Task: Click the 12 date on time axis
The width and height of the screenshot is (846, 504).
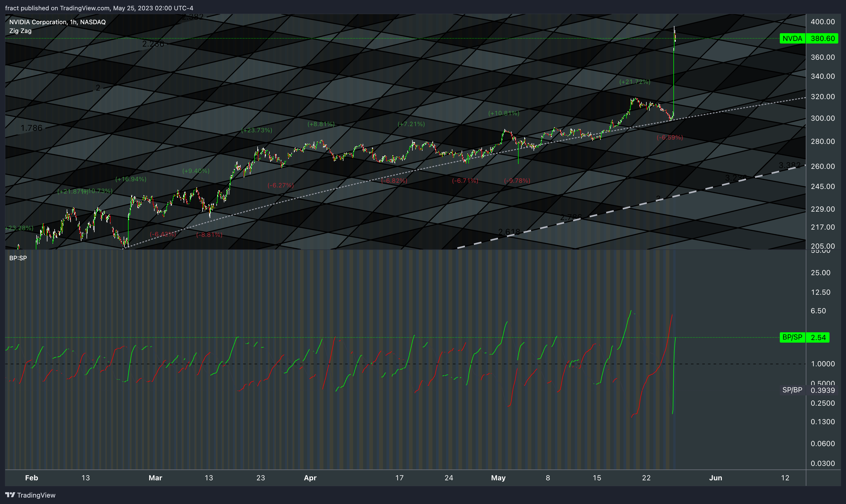Action: (x=785, y=478)
